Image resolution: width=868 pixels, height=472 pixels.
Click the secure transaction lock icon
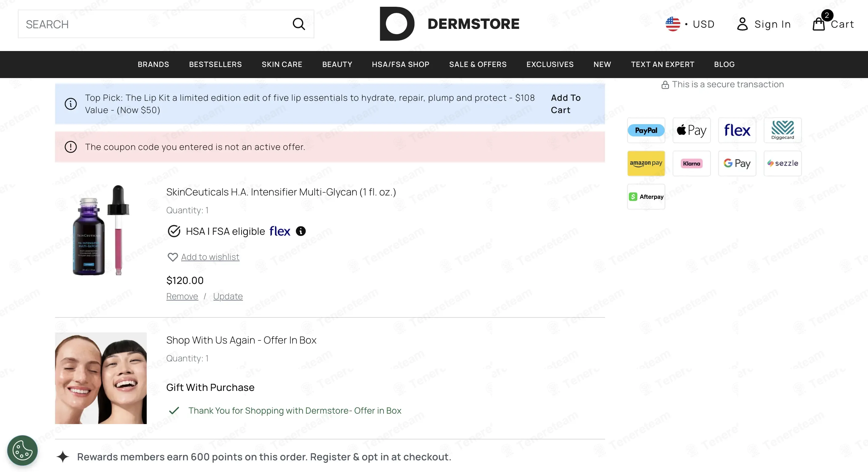coord(665,85)
